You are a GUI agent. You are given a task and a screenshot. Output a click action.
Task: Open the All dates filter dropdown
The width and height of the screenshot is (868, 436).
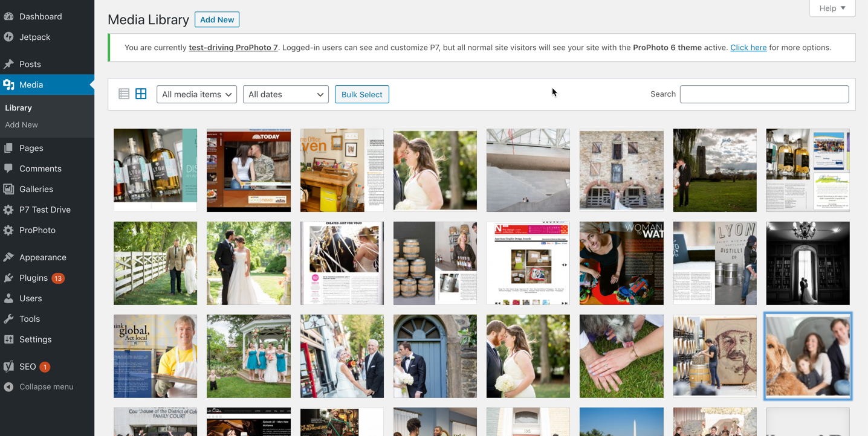pos(285,94)
